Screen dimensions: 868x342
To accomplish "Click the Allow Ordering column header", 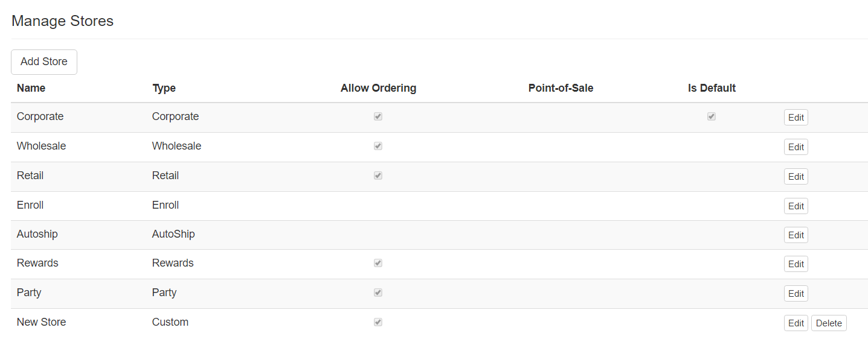I will (x=378, y=88).
